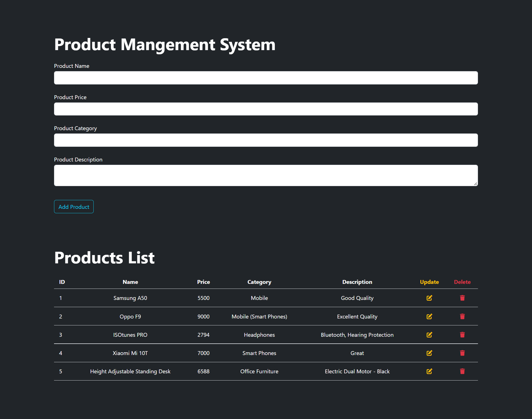Image resolution: width=532 pixels, height=419 pixels.
Task: Click the Add Product button
Action: (x=73, y=207)
